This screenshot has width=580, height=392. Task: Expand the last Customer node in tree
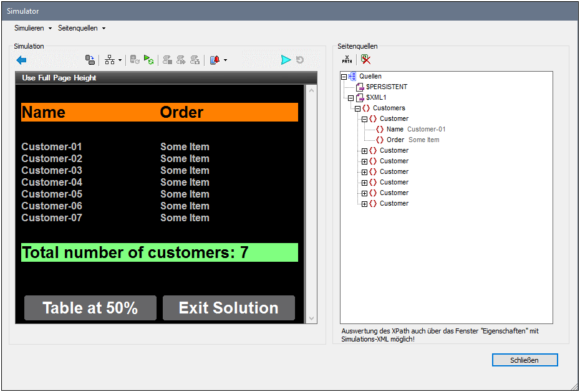(x=365, y=204)
